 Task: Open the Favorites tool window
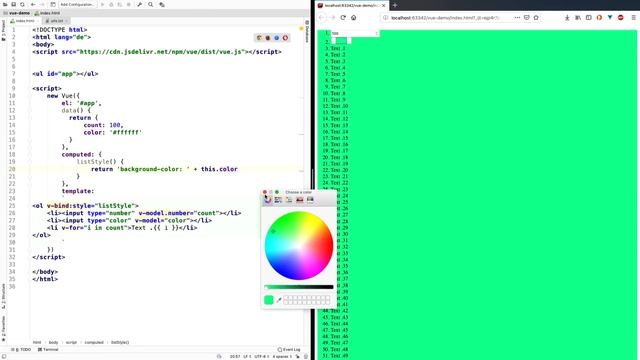coord(3,329)
